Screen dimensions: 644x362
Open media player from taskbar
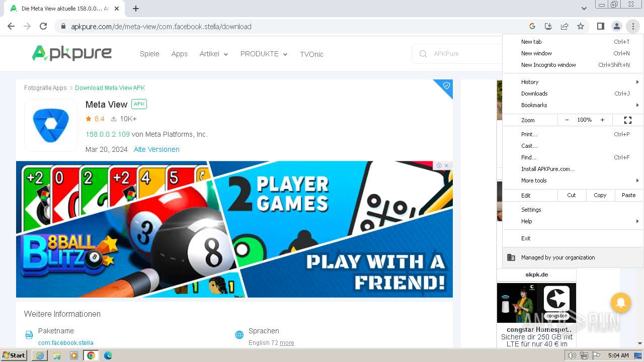(74, 355)
